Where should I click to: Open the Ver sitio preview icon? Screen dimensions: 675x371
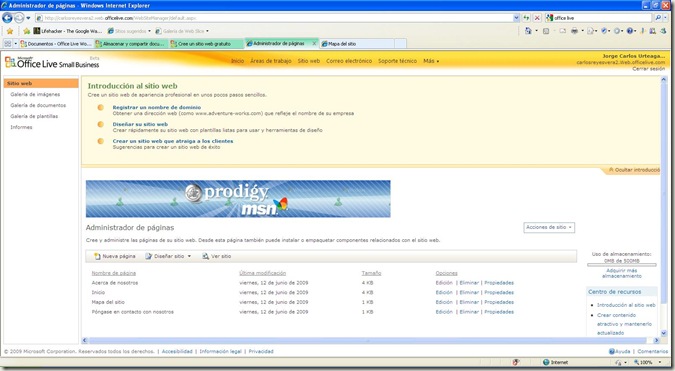click(x=205, y=257)
